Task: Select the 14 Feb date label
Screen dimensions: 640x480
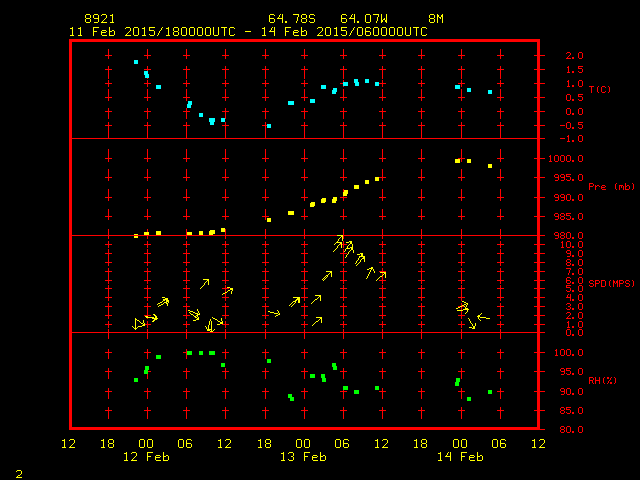Action: [x=459, y=457]
